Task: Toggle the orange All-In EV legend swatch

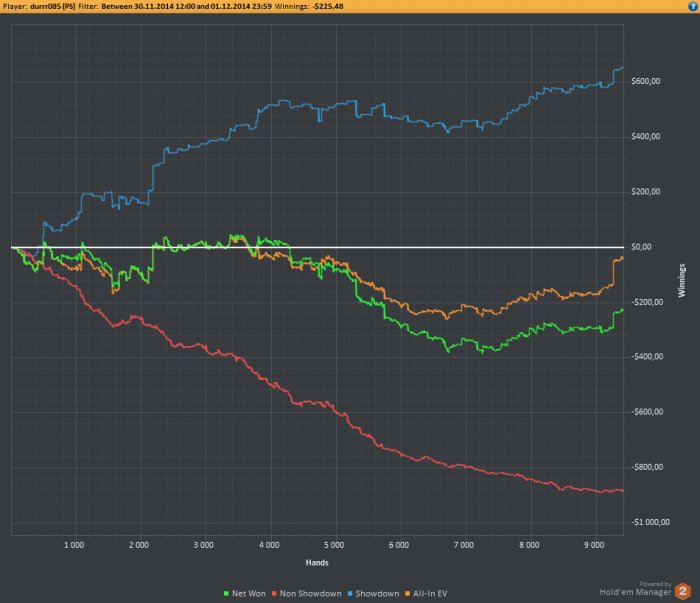Action: pyautogui.click(x=407, y=594)
